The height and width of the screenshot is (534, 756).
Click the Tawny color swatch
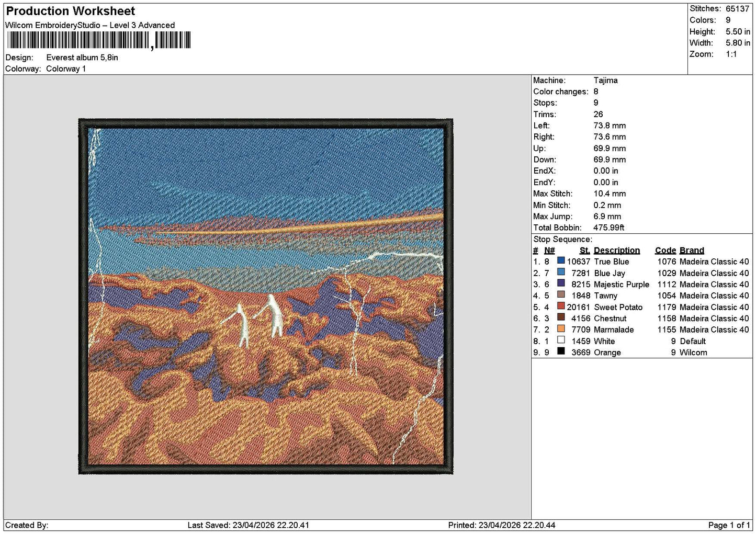click(561, 294)
